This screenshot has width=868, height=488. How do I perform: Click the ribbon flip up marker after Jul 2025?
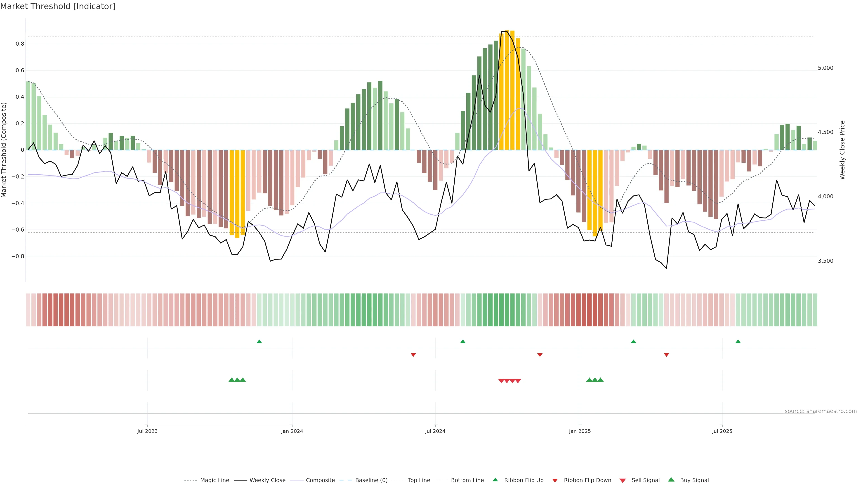(x=738, y=342)
